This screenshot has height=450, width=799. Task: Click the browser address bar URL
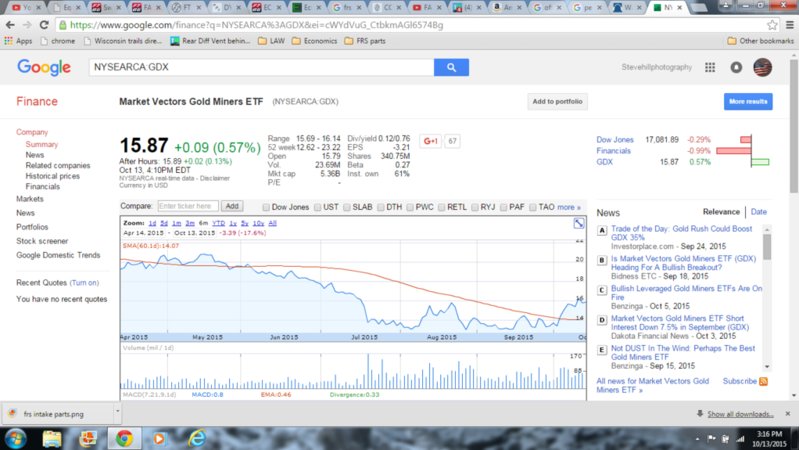tap(256, 25)
